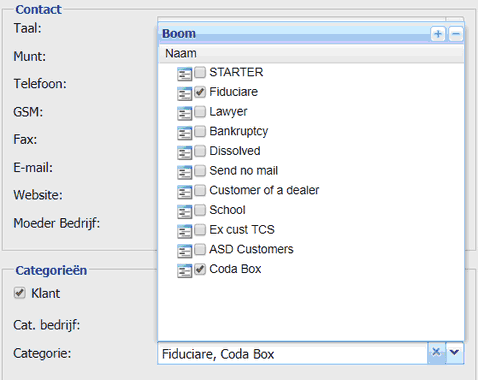Click the tree icon beside Customer of a dealer
The width and height of the screenshot is (478, 380).
(184, 192)
